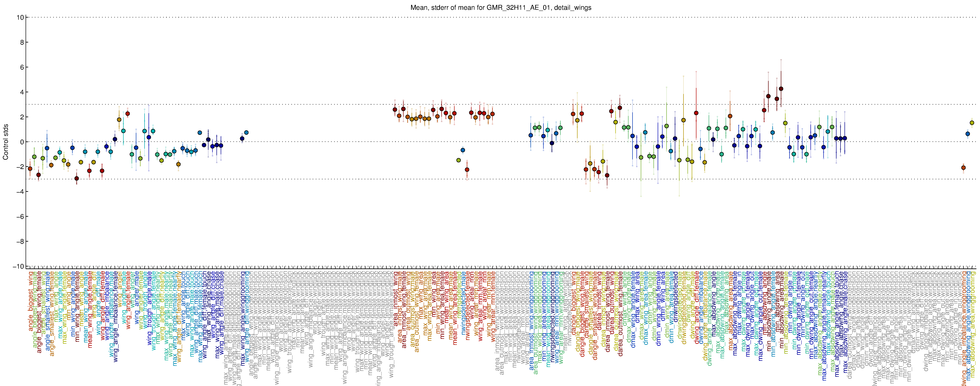Click the y-axis tick label "6"

22,67
